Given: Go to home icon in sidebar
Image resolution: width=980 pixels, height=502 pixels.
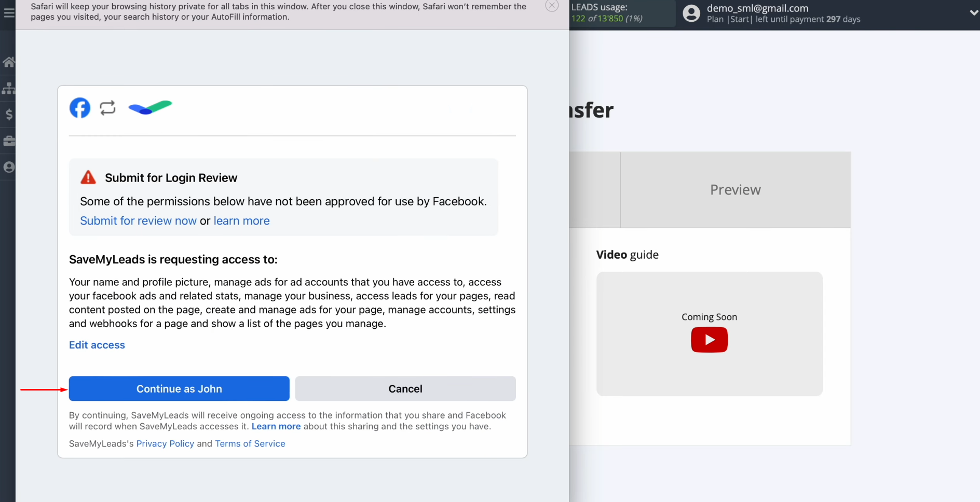Looking at the screenshot, I should click(9, 62).
